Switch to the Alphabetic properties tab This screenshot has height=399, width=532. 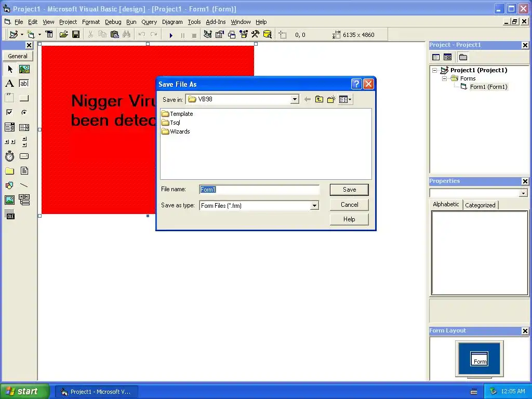coord(446,204)
